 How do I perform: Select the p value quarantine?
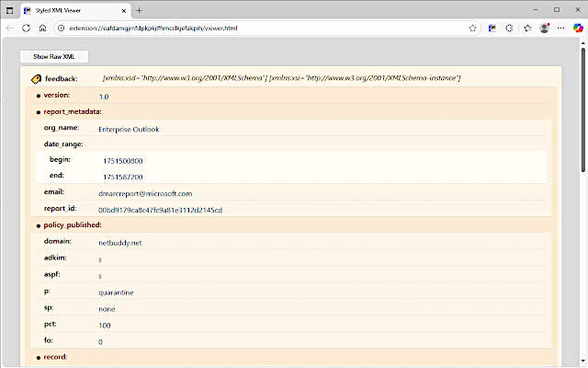point(116,293)
